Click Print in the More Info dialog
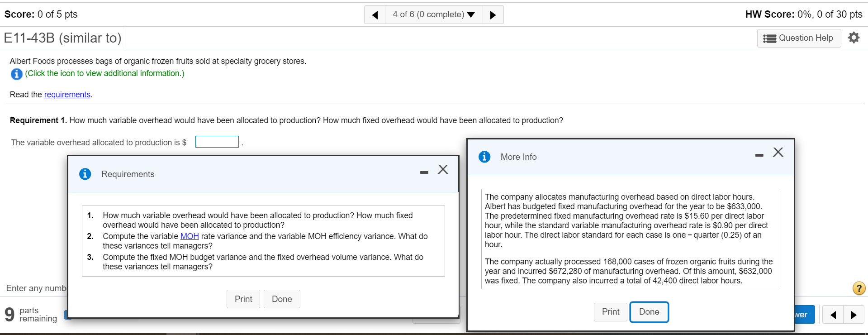868x335 pixels. (611, 312)
